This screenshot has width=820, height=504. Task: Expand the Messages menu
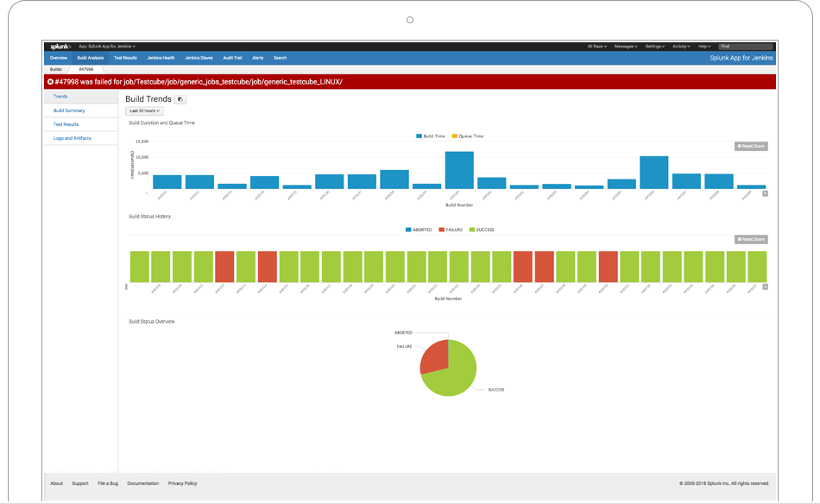pos(626,47)
